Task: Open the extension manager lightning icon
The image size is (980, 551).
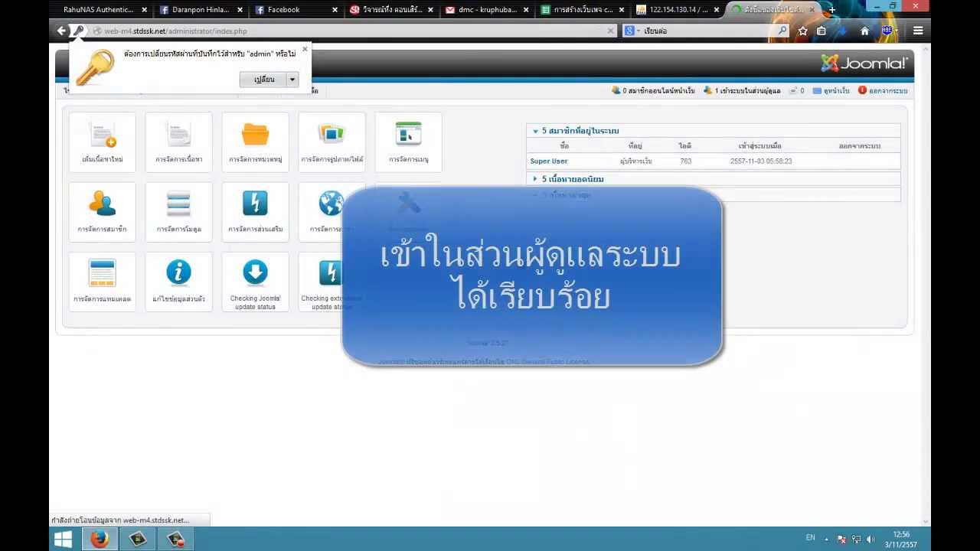Action: point(255,212)
